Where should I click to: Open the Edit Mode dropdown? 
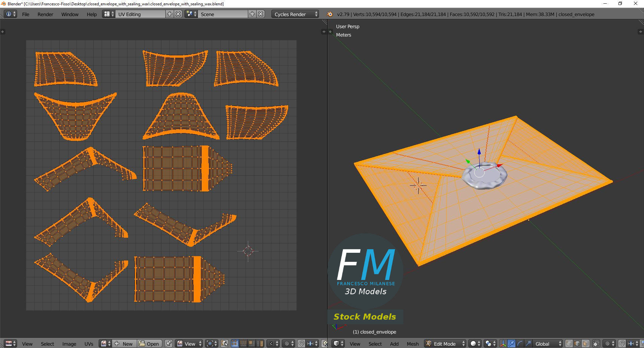click(445, 344)
